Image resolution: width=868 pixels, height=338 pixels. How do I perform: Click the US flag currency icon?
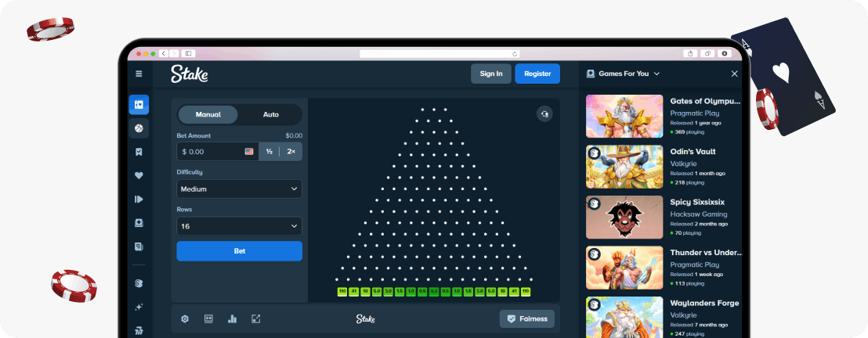pos(249,152)
